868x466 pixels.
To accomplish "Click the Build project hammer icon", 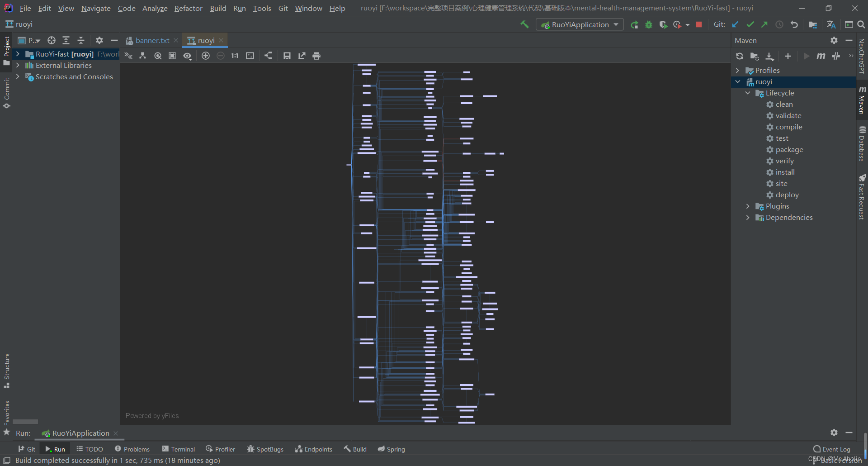I will [524, 24].
